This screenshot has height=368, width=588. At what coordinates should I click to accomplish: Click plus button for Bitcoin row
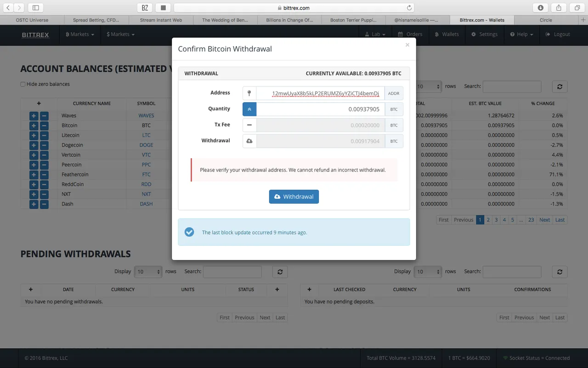click(34, 126)
